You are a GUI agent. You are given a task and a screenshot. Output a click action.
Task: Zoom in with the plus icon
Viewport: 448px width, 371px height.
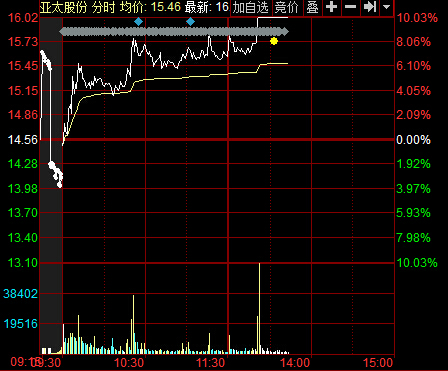[x=332, y=7]
